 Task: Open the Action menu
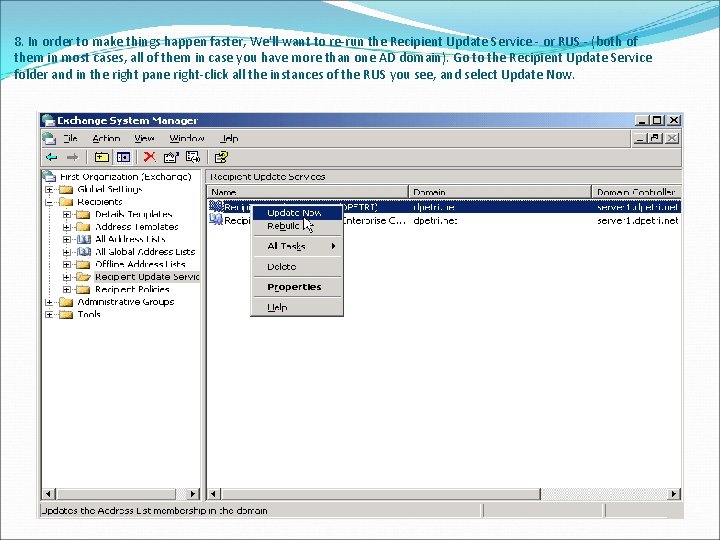(106, 138)
